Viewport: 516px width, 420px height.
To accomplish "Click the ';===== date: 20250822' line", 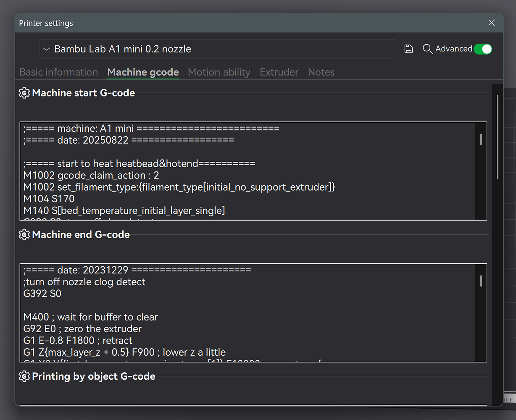I will pos(129,140).
